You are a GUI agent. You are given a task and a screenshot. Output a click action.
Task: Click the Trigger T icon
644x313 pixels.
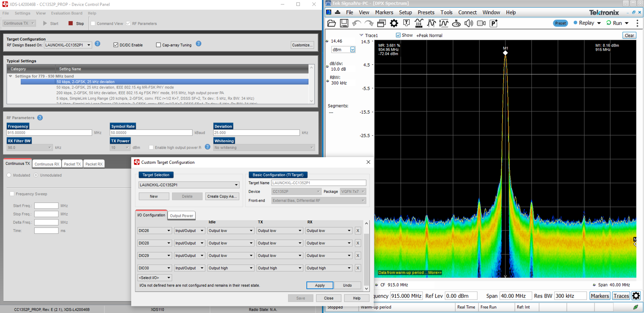[x=406, y=23]
